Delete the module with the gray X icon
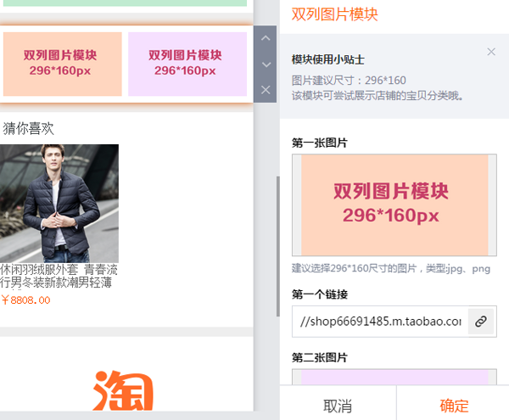Screen dimensions: 509x420 (x=266, y=90)
